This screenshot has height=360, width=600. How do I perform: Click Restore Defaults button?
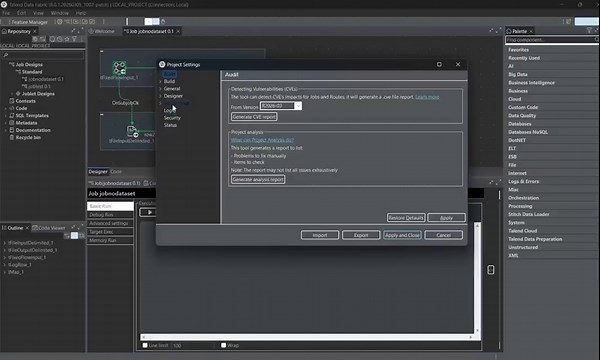point(406,218)
